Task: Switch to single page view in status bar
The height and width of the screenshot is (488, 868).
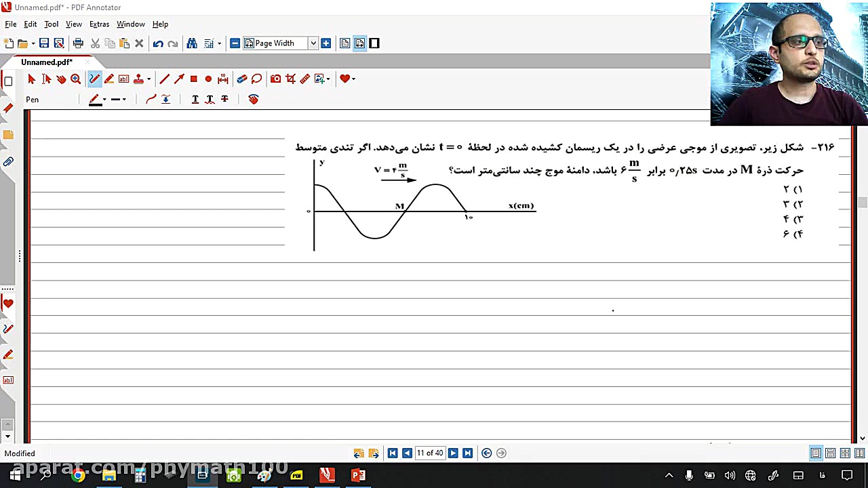Action: pos(816,453)
